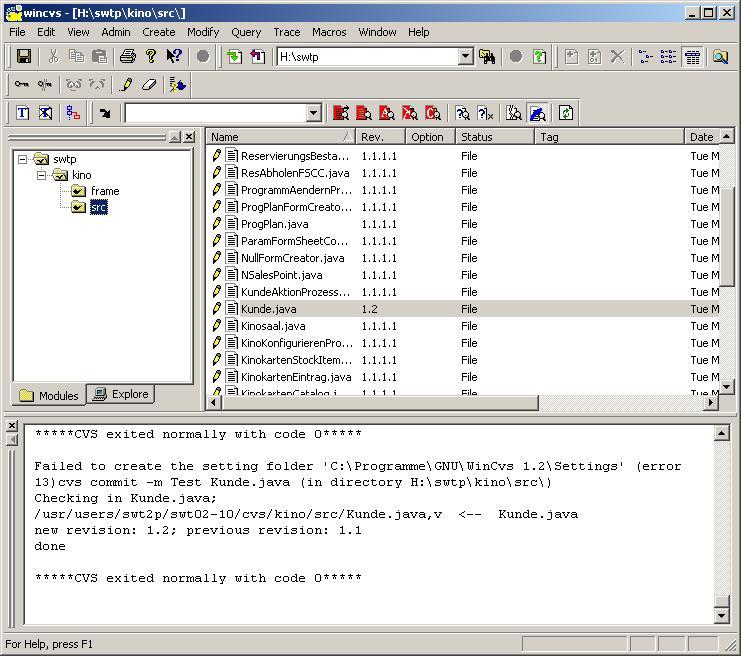This screenshot has height=656, width=741.
Task: Click inside the empty filter text field
Action: point(216,113)
